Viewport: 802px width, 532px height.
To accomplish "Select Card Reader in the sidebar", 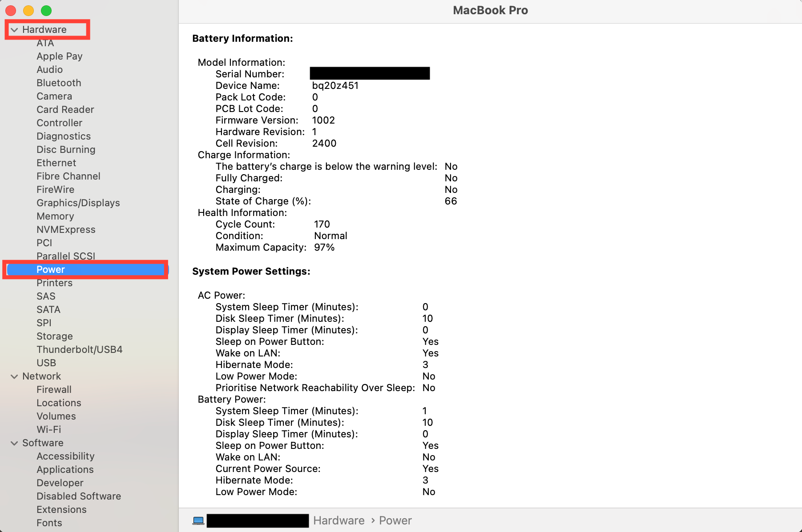I will pos(65,110).
